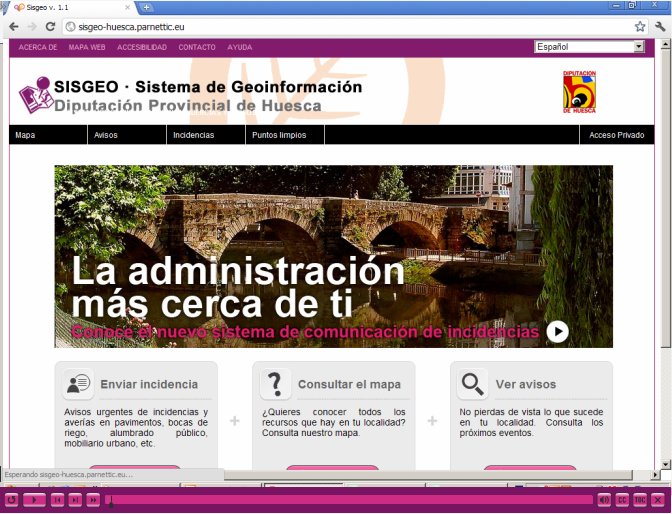The image size is (672, 514).
Task: Click the play button in the player bar
Action: (x=34, y=499)
